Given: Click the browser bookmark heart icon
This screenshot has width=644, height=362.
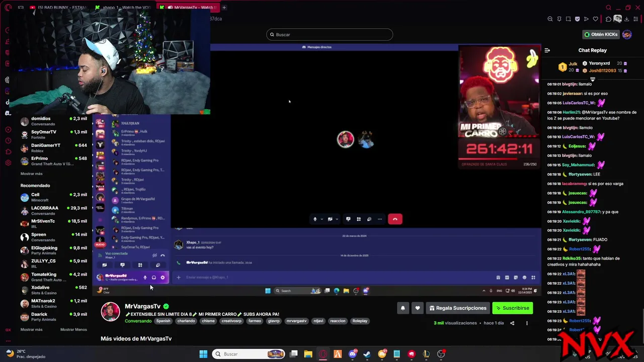Looking at the screenshot, I should point(595,19).
